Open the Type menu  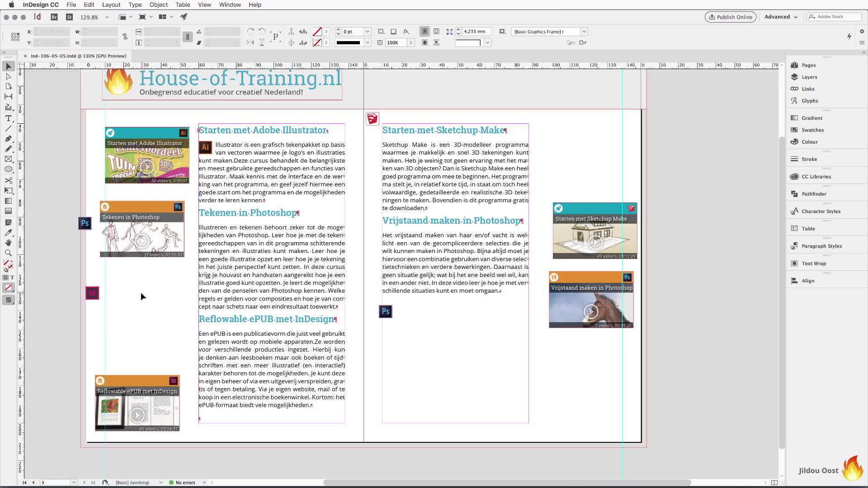point(135,5)
